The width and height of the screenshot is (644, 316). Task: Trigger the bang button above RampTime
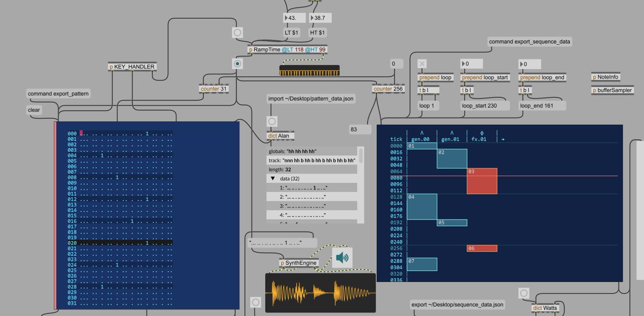point(238,33)
